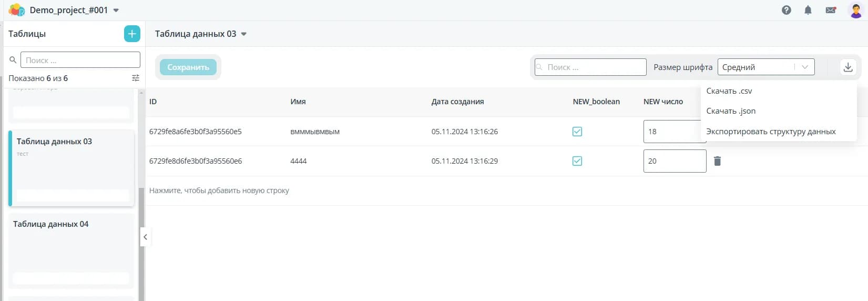Collapse the tables sidebar panel
The width and height of the screenshot is (868, 301).
(145, 237)
